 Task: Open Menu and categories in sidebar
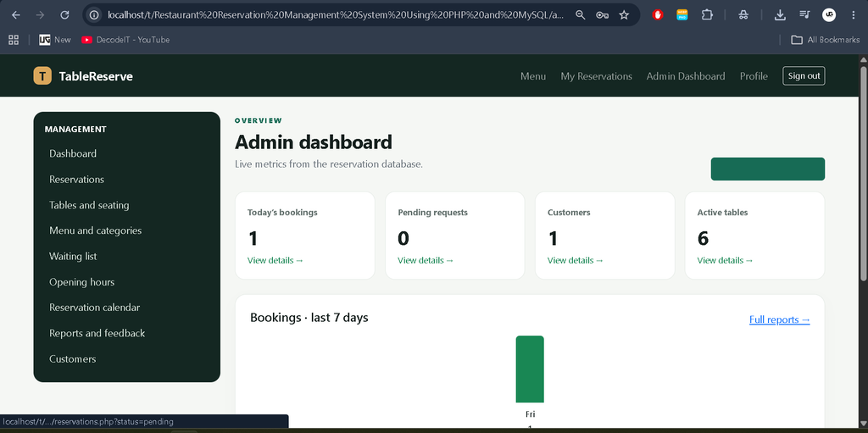point(95,230)
